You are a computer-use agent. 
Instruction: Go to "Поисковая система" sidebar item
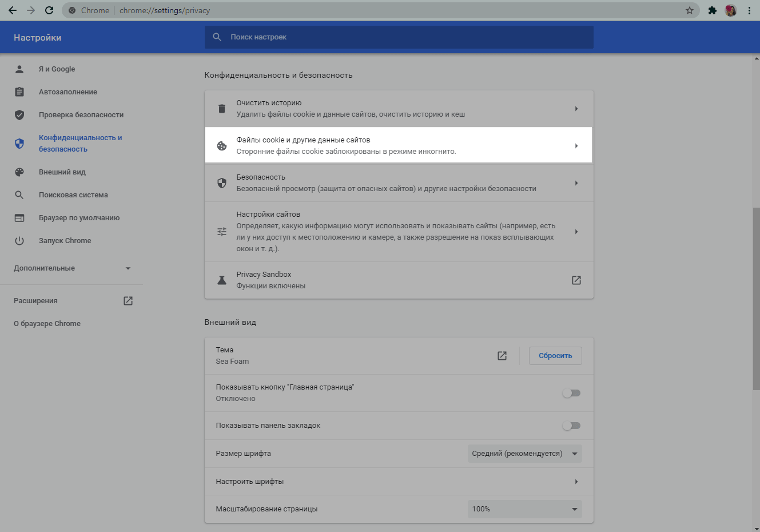(73, 195)
